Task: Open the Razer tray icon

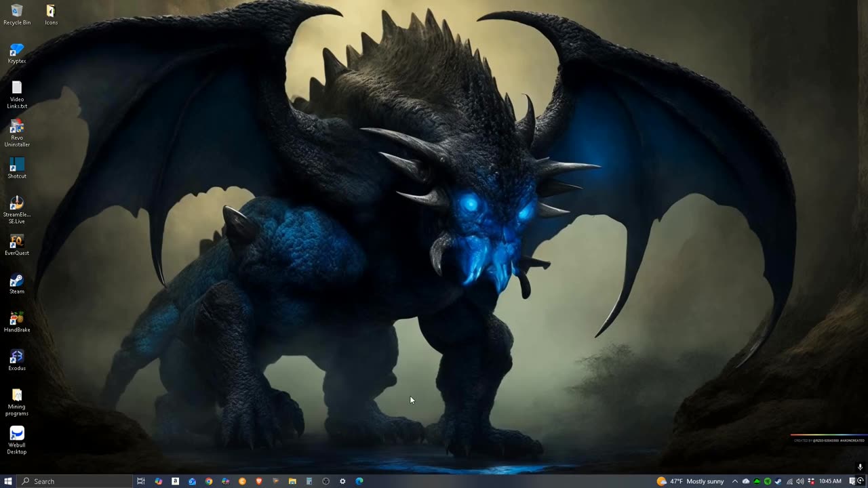Action: tap(768, 481)
